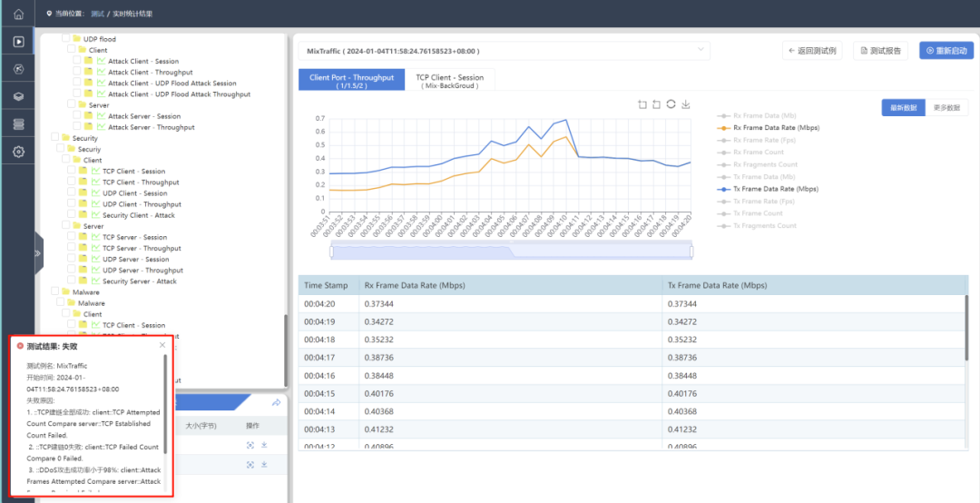Open the settings gear in the left sidebar
The image size is (980, 503).
pyautogui.click(x=18, y=152)
